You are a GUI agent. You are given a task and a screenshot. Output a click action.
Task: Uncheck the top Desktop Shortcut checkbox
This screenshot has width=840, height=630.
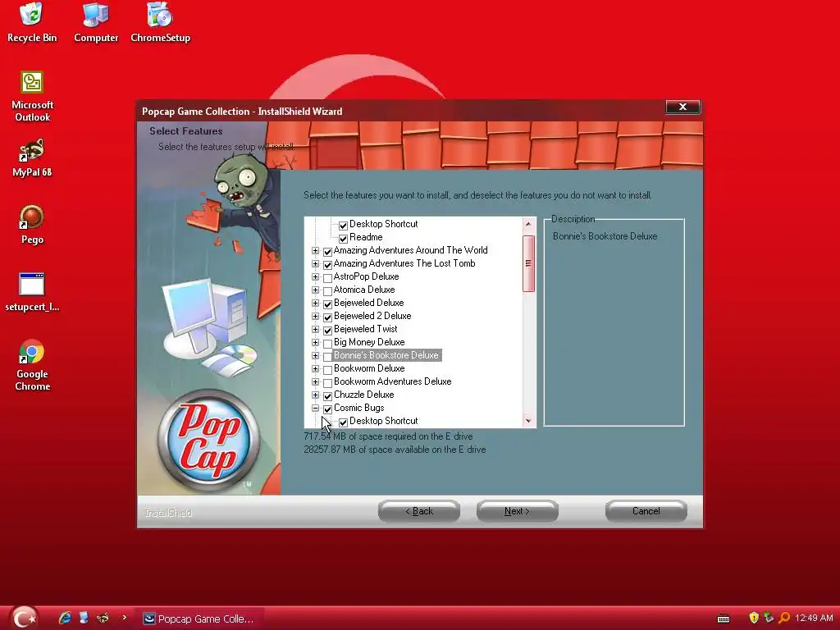344,225
